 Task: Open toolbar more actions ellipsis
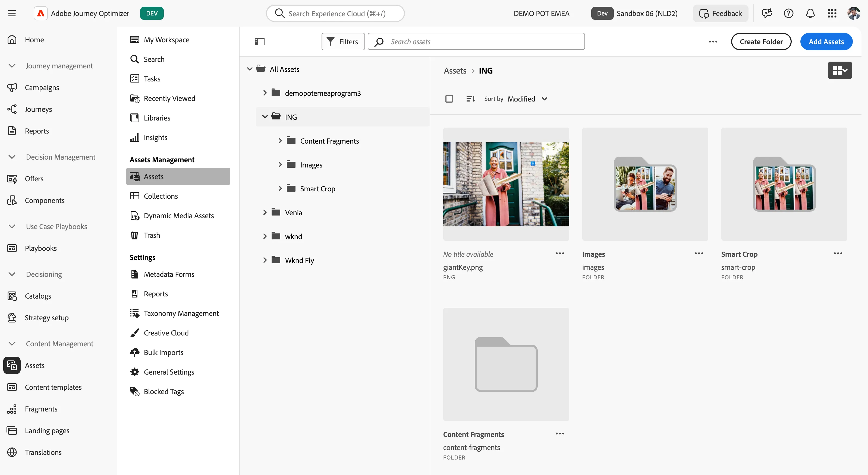tap(713, 42)
